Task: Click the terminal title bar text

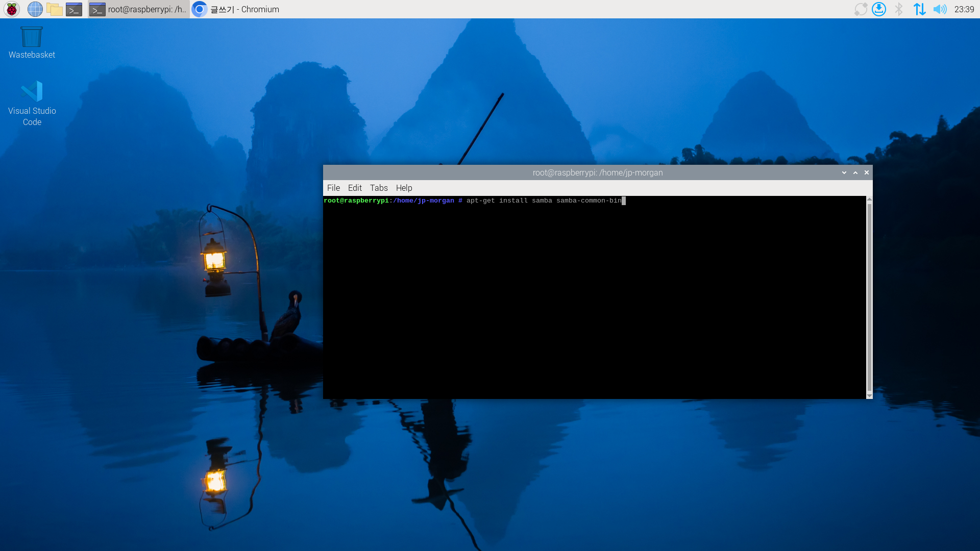Action: (x=598, y=172)
